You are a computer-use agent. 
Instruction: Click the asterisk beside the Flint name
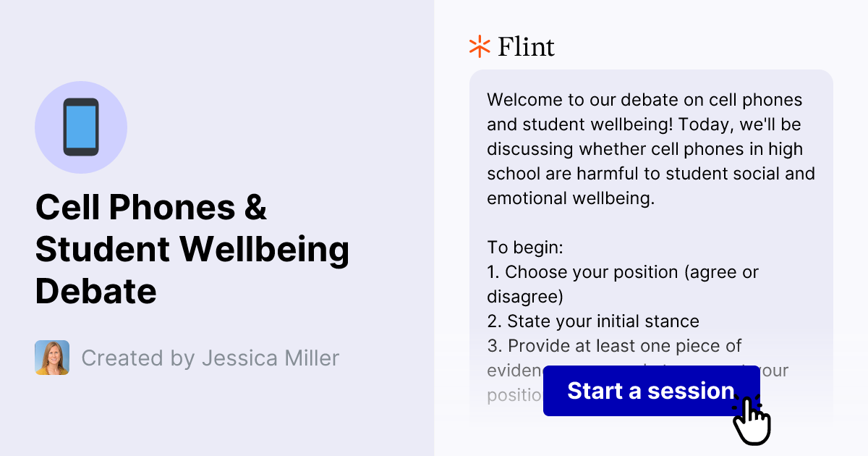coord(478,46)
